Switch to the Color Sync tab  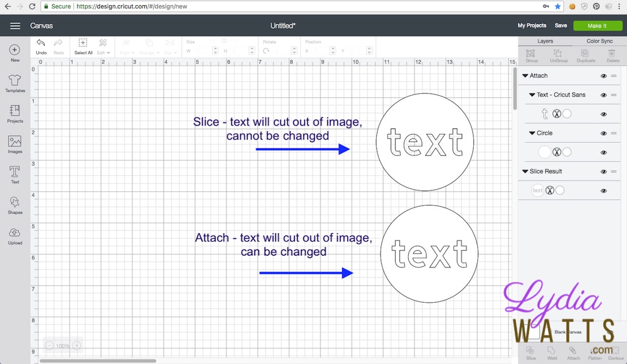click(x=599, y=41)
